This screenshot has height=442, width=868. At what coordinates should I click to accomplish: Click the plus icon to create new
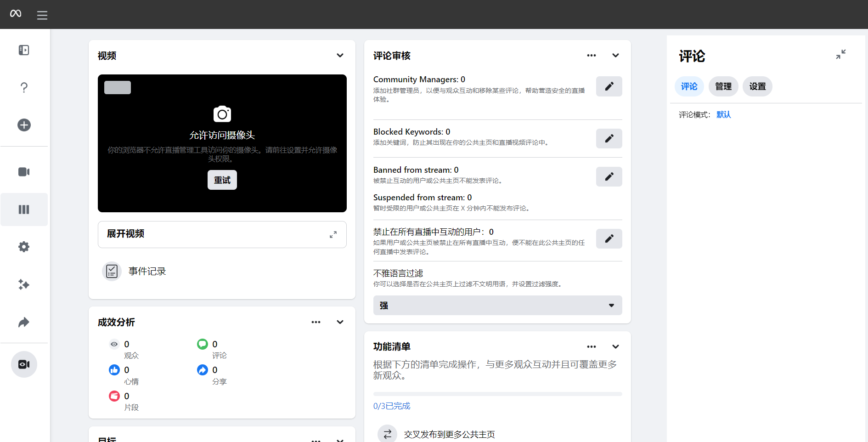pyautogui.click(x=24, y=125)
